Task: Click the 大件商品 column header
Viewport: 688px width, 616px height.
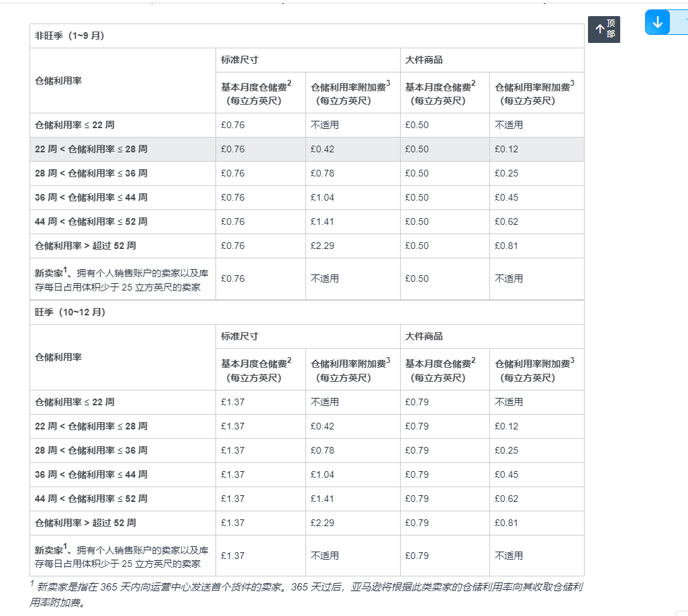Action: pyautogui.click(x=420, y=60)
